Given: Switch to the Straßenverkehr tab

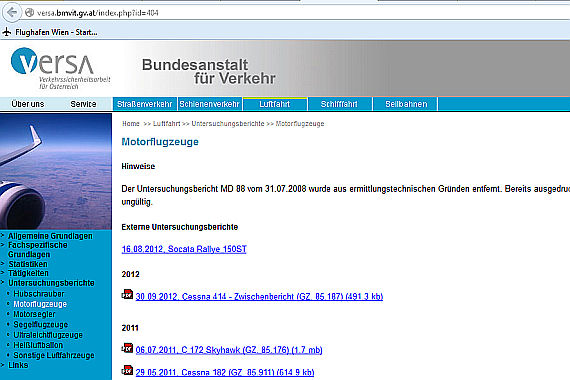Looking at the screenshot, I should point(145,104).
